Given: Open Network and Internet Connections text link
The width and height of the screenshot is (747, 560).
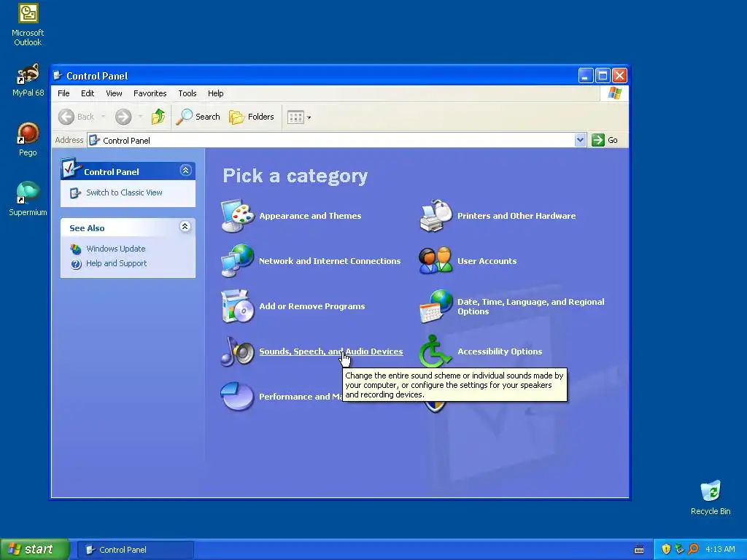Looking at the screenshot, I should click(330, 261).
